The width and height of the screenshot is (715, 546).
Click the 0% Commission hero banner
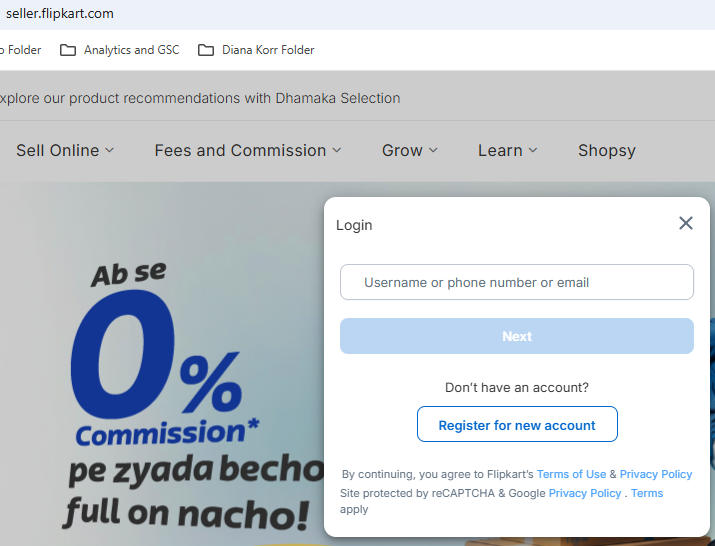[162, 364]
